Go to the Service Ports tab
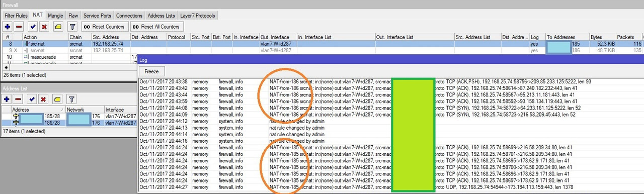This screenshot has width=644, height=194. click(98, 16)
